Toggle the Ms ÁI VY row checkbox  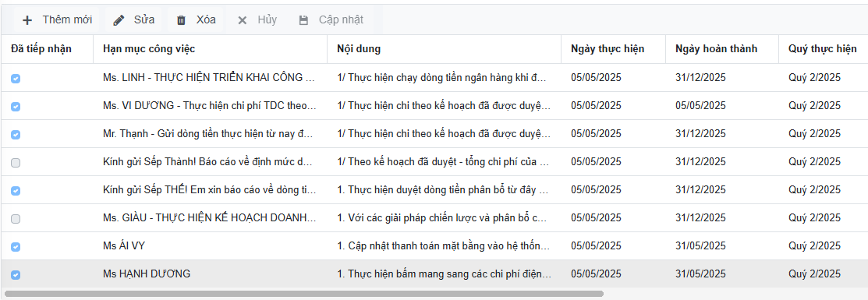(16, 247)
